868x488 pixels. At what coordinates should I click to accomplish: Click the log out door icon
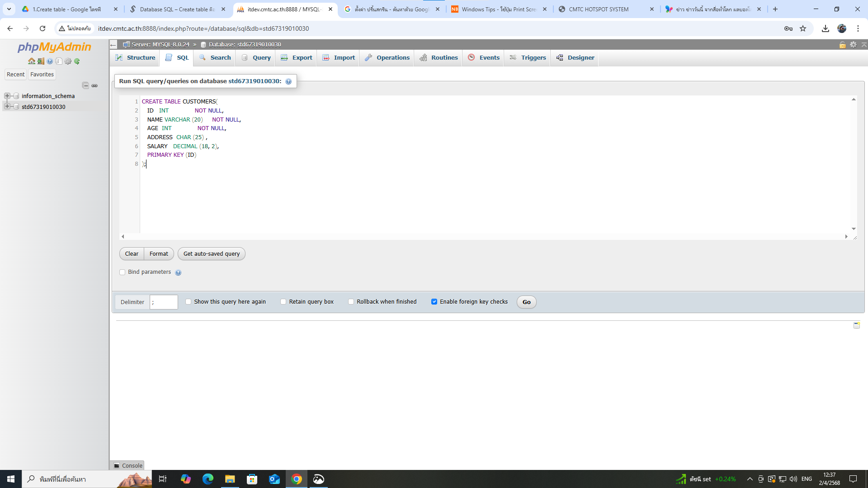(41, 61)
